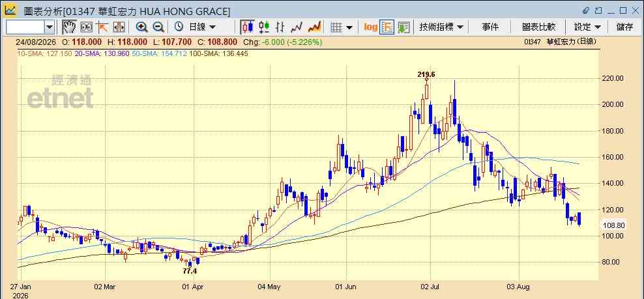Click the 77.4 low price marker
The width and height of the screenshot is (644, 299).
[190, 272]
